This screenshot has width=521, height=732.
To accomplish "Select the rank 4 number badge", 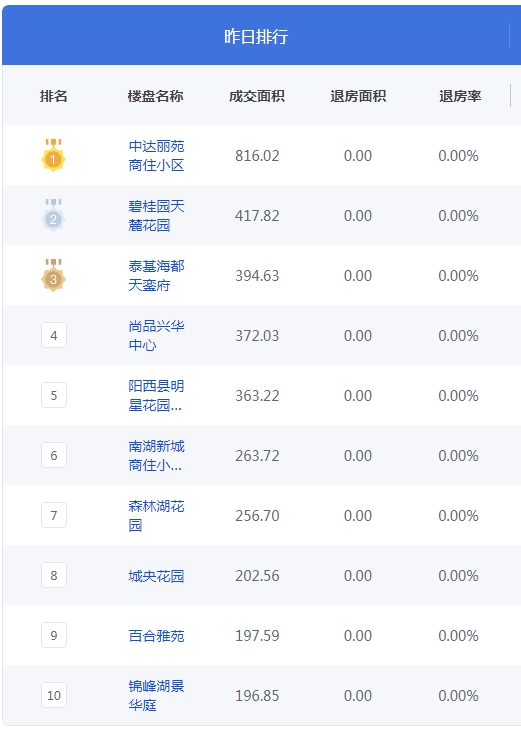I will click(54, 335).
